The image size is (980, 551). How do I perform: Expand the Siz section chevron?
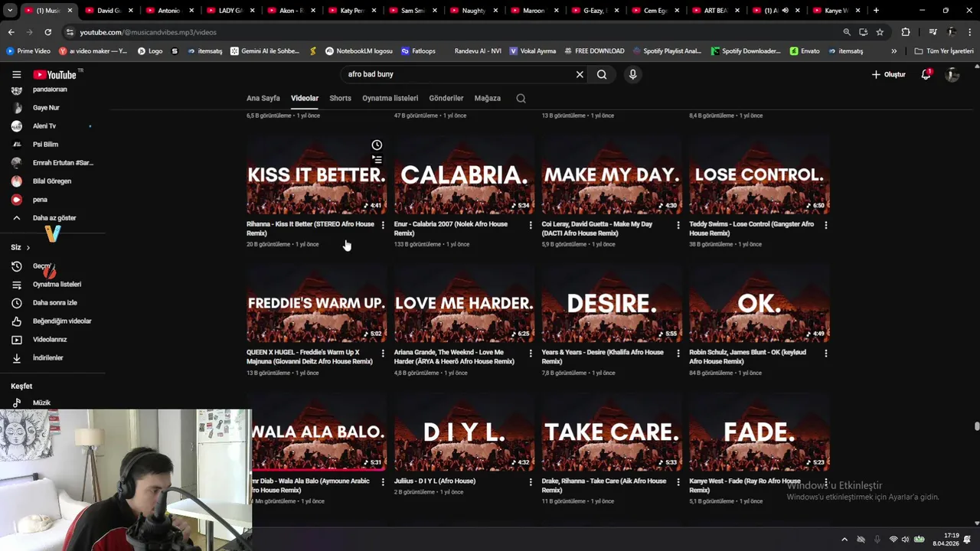coord(28,248)
